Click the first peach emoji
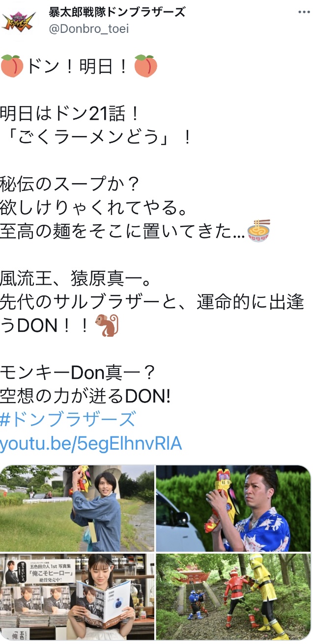Viewport: 313px width, 644px height. coord(12,66)
